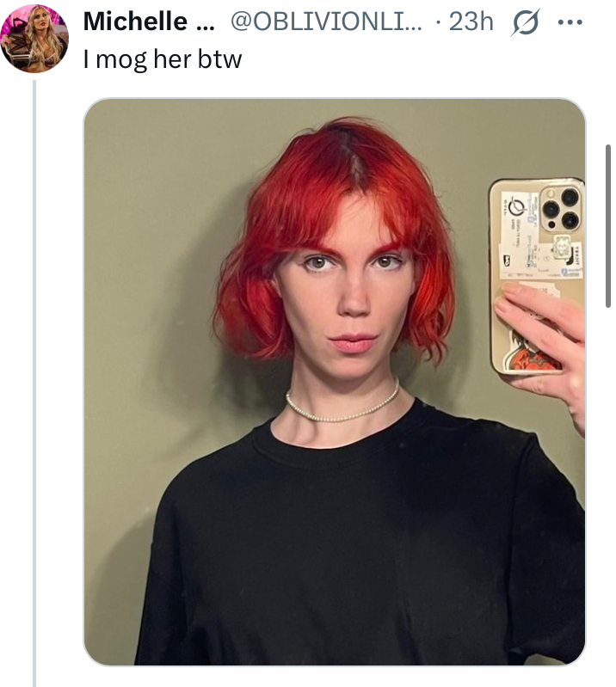Click the gold phone shown in the photo
This screenshot has width=616, height=687.
click(x=537, y=276)
